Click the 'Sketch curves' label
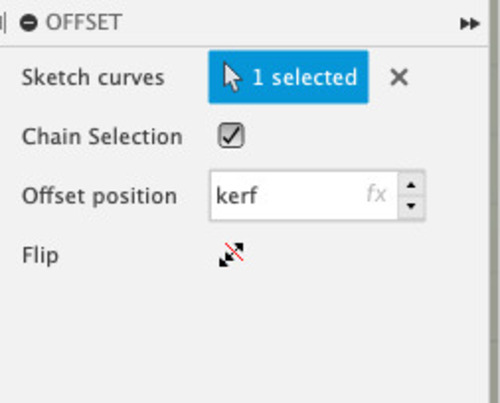Viewport: 500px width, 403px height. tap(93, 78)
